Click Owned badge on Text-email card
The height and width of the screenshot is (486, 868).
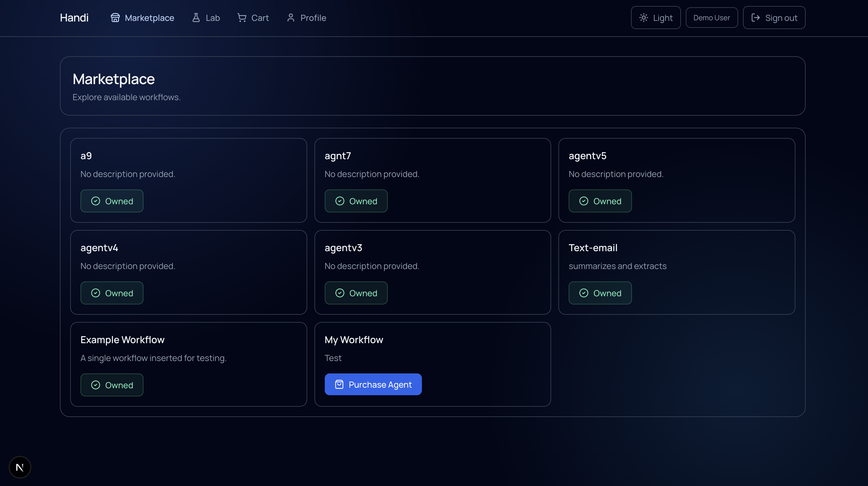click(600, 293)
